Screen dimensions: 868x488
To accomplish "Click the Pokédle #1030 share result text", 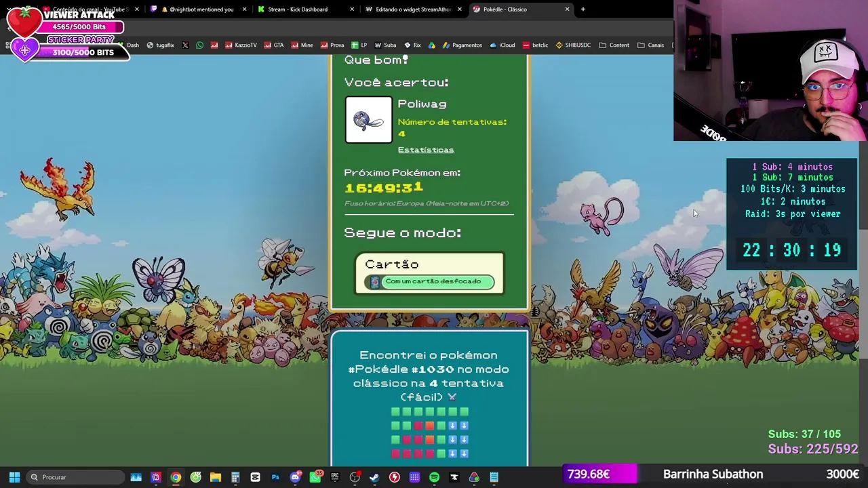I will (x=429, y=376).
